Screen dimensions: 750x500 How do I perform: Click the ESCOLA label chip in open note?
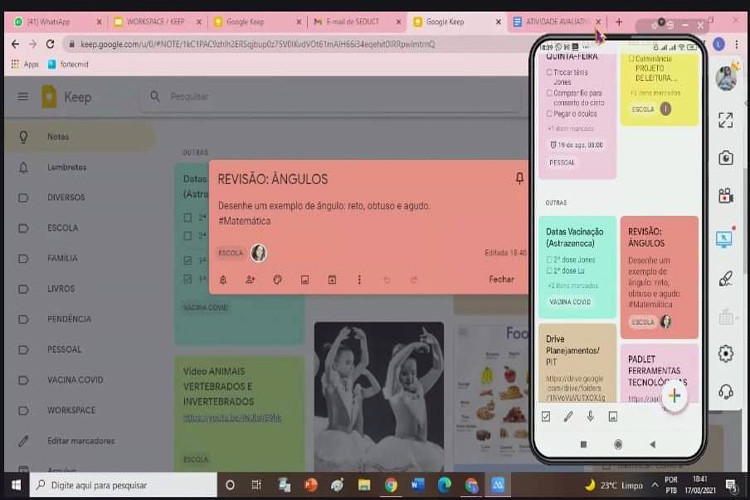click(x=231, y=253)
